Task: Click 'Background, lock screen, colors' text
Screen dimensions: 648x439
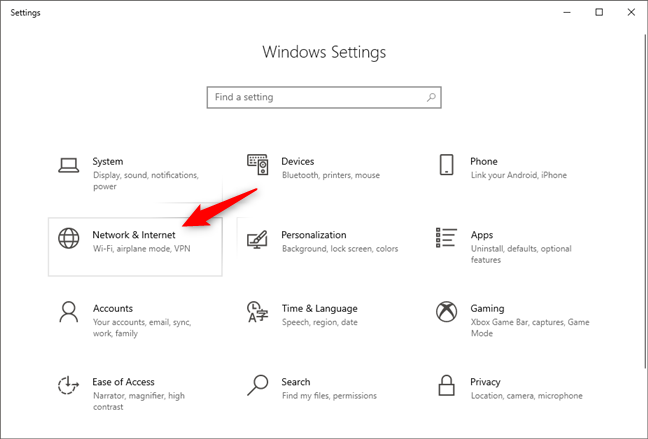Action: pos(340,249)
